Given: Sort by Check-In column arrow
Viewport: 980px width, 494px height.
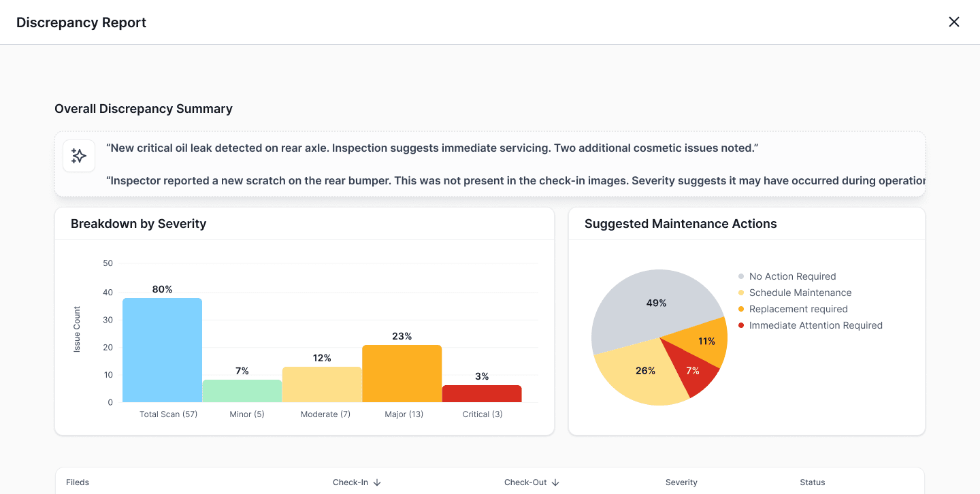Looking at the screenshot, I should pyautogui.click(x=377, y=482).
